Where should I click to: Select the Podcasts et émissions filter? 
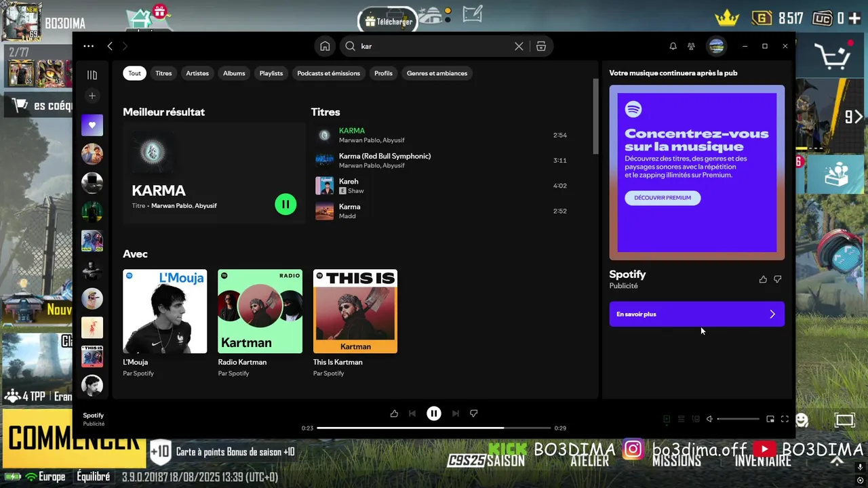tap(329, 73)
